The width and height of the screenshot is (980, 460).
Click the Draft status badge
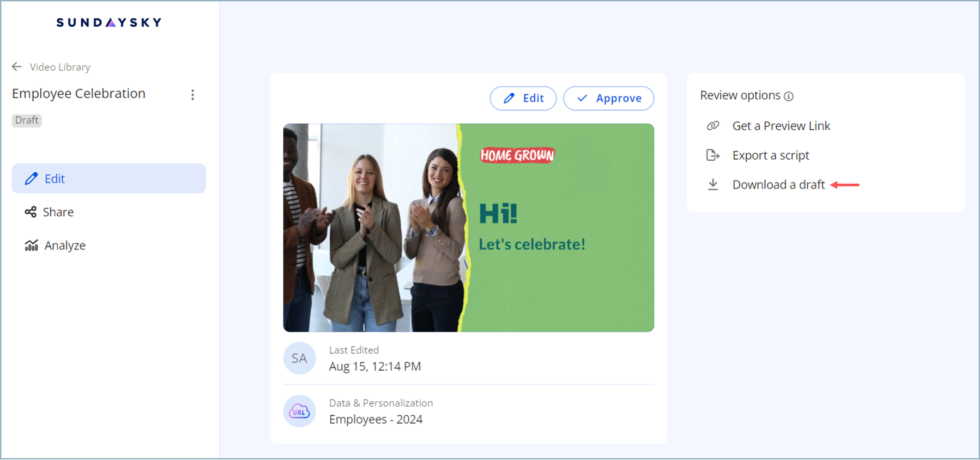(27, 120)
